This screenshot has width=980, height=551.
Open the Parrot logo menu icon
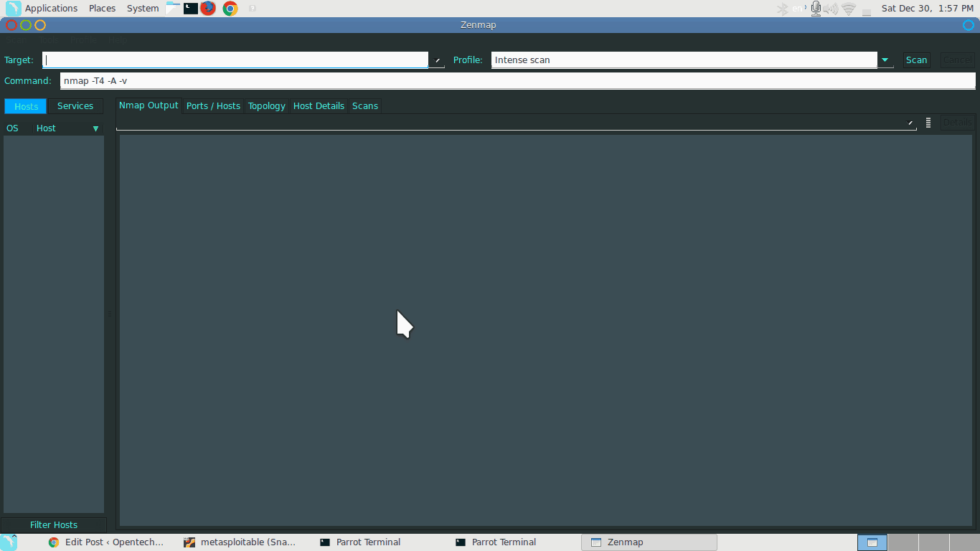click(13, 9)
